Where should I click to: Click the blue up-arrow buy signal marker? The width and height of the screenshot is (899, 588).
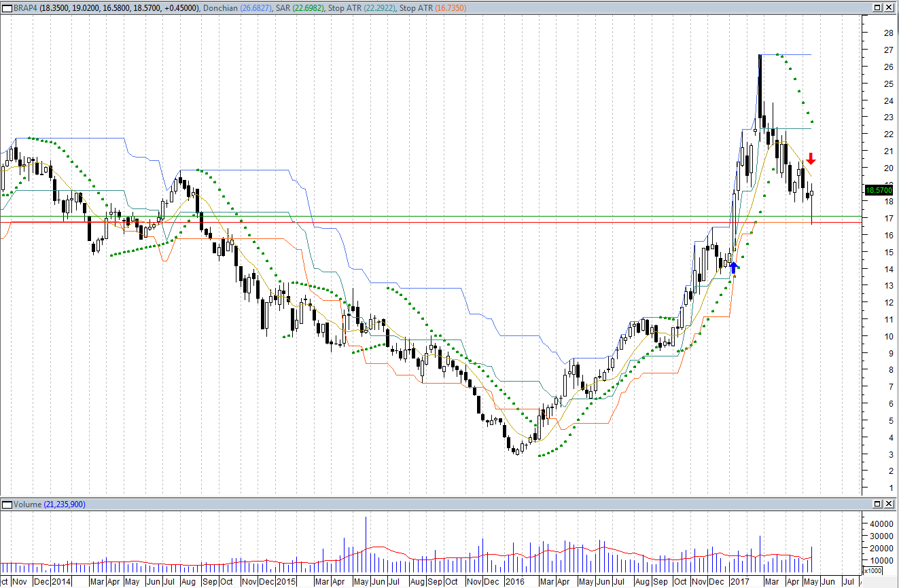pyautogui.click(x=734, y=268)
